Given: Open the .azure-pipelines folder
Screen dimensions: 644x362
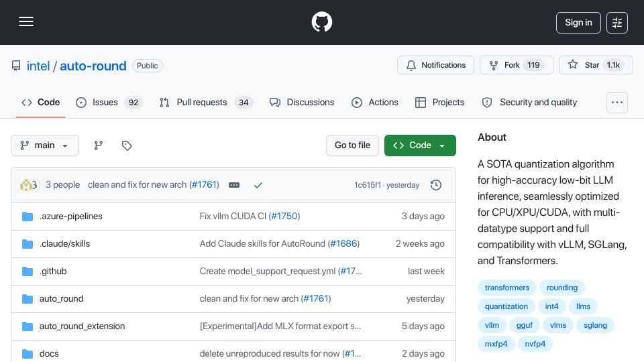Looking at the screenshot, I should (71, 217).
